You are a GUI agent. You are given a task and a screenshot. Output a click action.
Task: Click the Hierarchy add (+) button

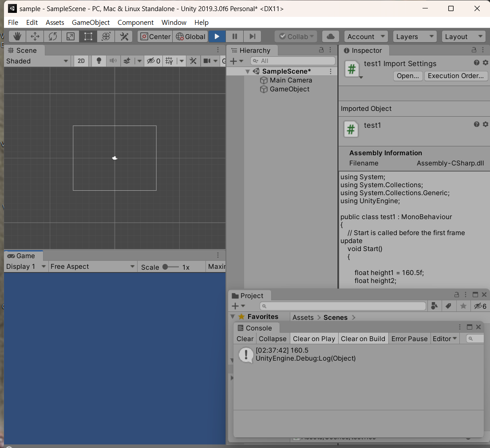[233, 61]
